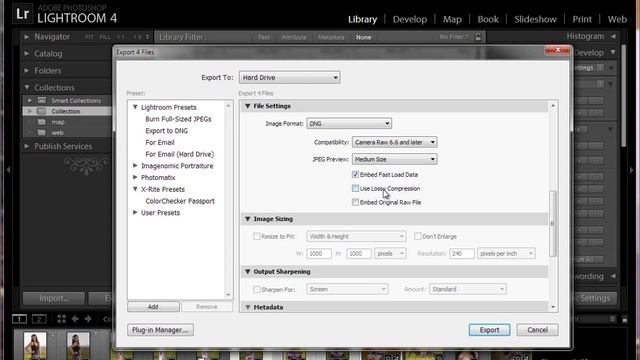Collapse the Output Sharpening section
Viewport: 640px width, 360px height.
pos(247,271)
